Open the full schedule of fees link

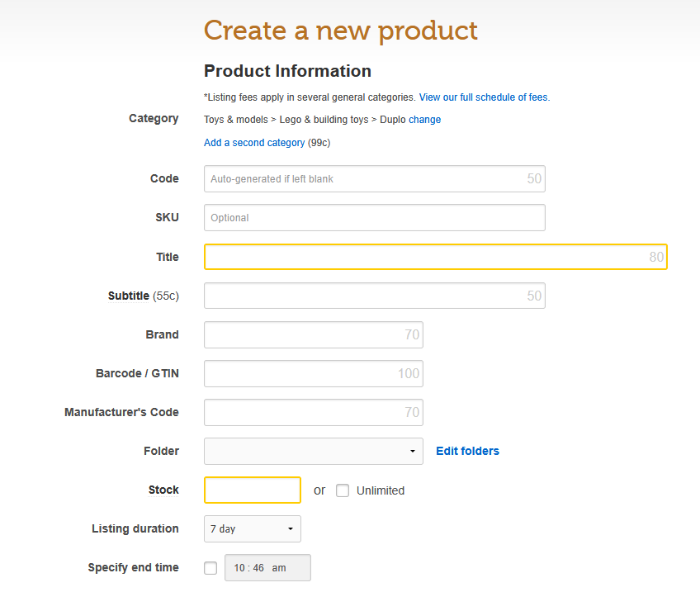483,97
